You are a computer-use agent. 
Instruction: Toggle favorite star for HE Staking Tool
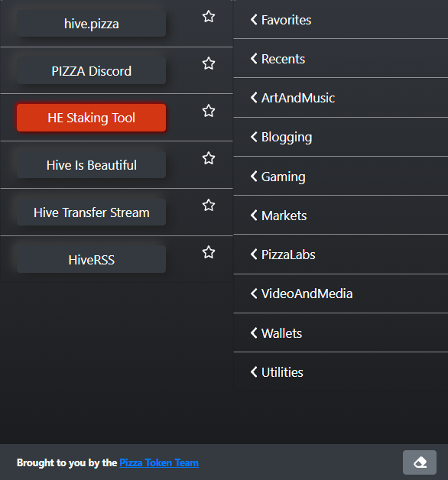[209, 111]
